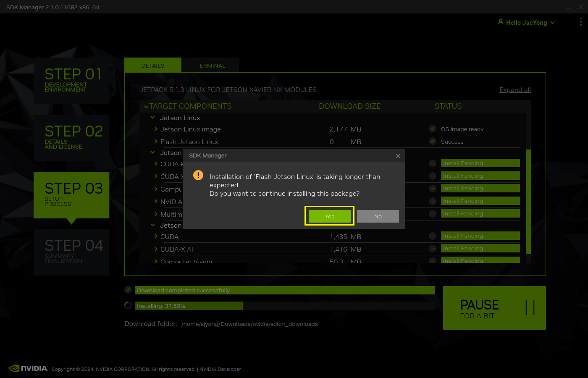Open the three-dot options menu

581,22
